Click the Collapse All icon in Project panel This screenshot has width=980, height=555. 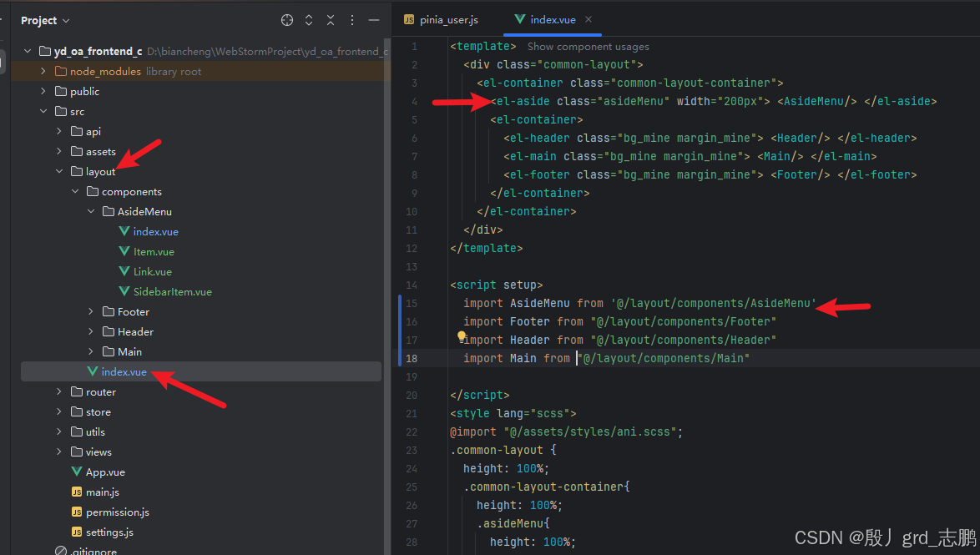point(331,20)
